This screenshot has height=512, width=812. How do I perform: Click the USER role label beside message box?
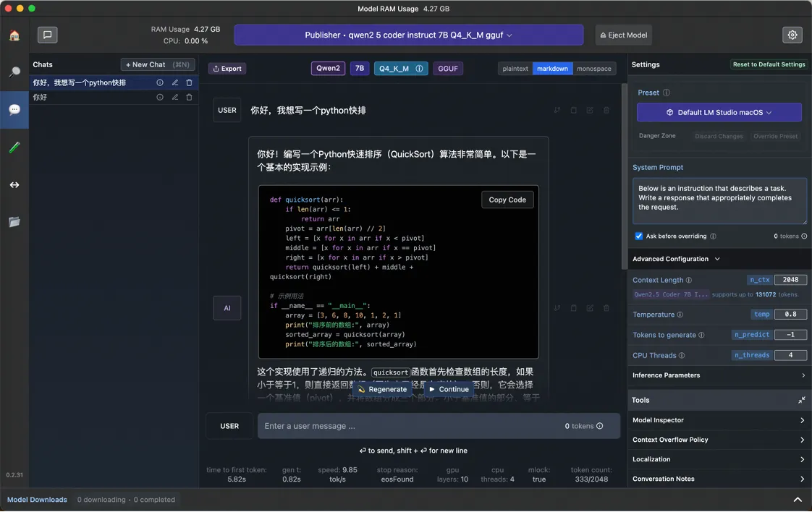pyautogui.click(x=229, y=426)
